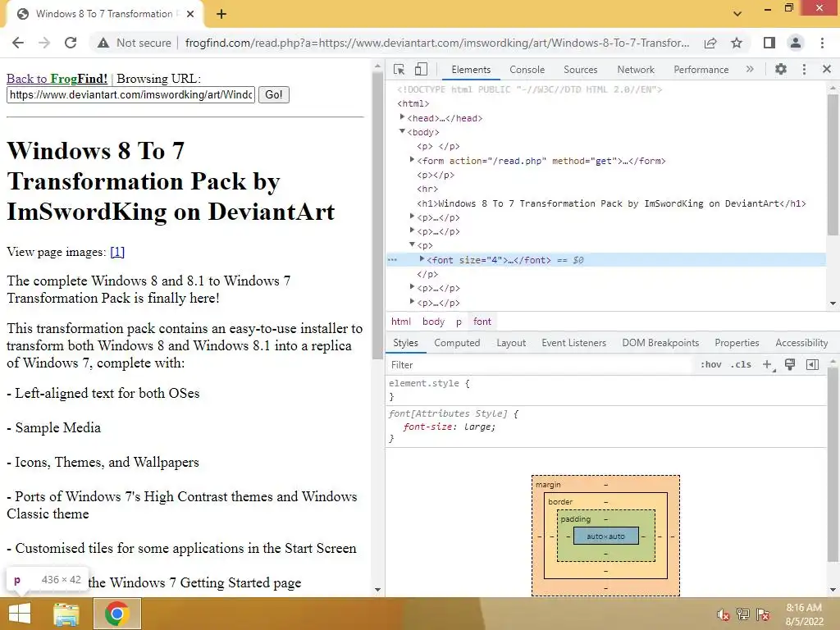Viewport: 840px width, 630px height.
Task: Open the Chrome side panel icon
Action: pos(769,43)
